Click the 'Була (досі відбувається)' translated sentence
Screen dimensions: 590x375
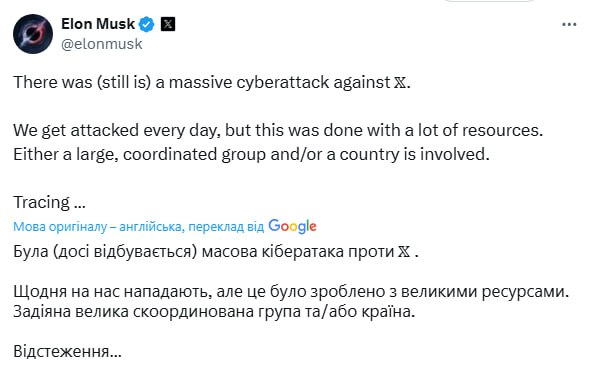(216, 252)
